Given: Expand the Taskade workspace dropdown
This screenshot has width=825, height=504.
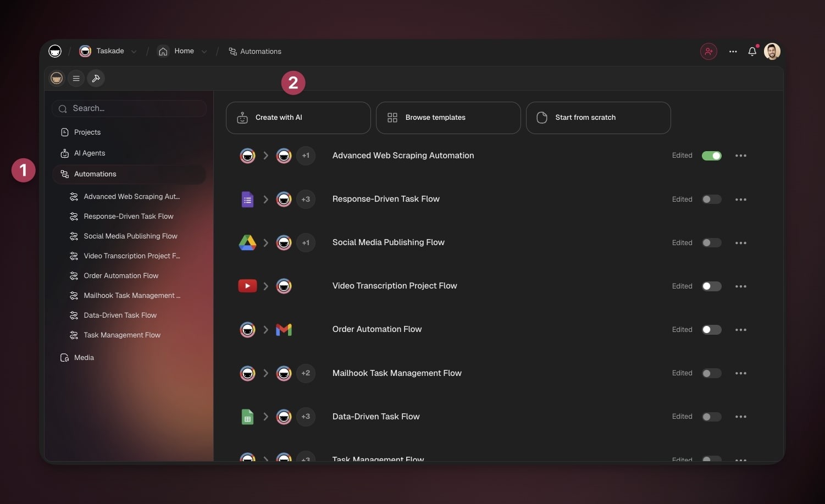Looking at the screenshot, I should (134, 52).
